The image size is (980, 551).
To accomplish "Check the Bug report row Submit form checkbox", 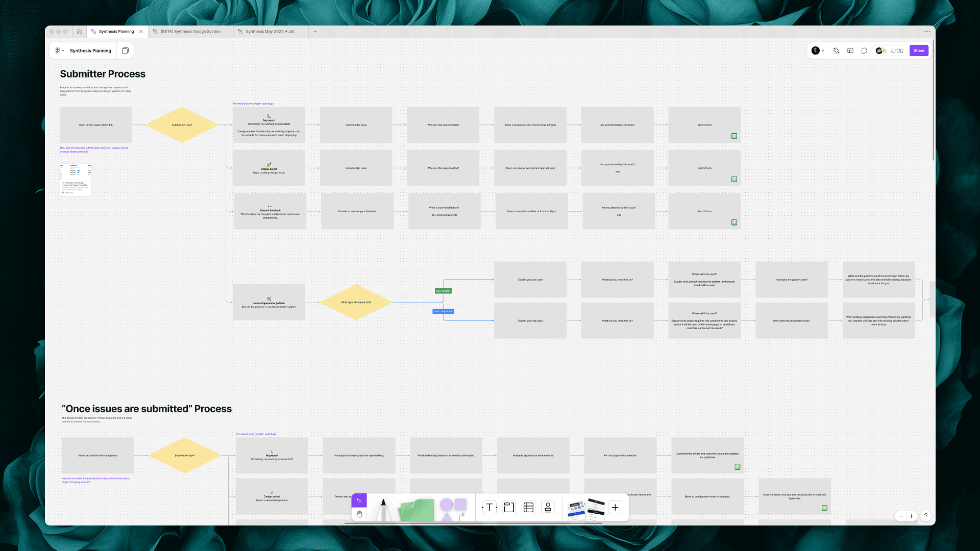I will (x=734, y=136).
